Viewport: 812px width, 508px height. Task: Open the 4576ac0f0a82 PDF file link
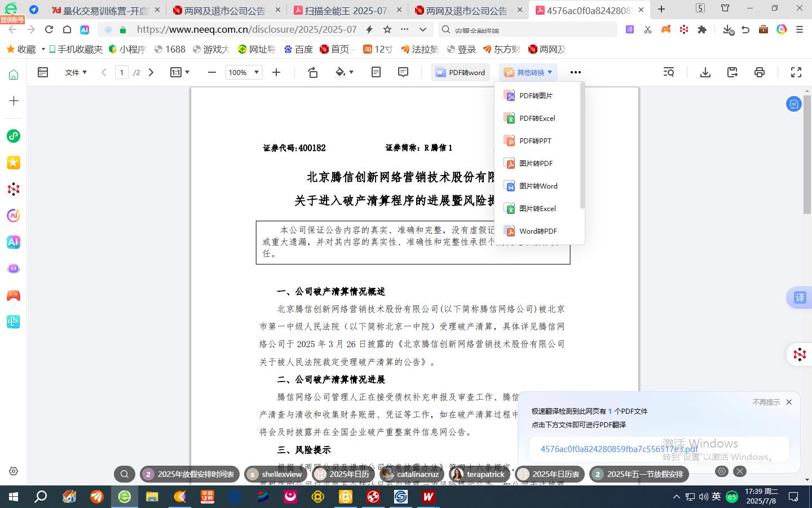pyautogui.click(x=619, y=449)
